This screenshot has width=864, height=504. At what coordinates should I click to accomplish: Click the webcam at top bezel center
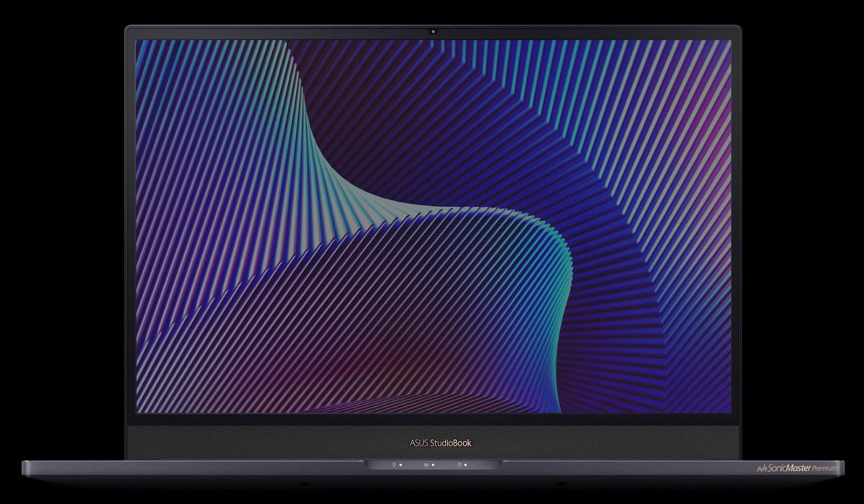(432, 30)
